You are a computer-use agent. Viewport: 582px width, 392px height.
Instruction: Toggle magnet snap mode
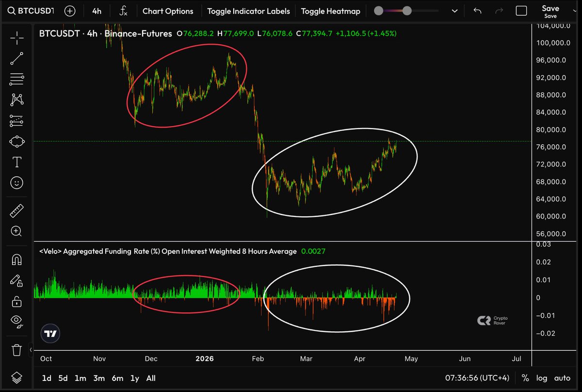[x=16, y=260]
